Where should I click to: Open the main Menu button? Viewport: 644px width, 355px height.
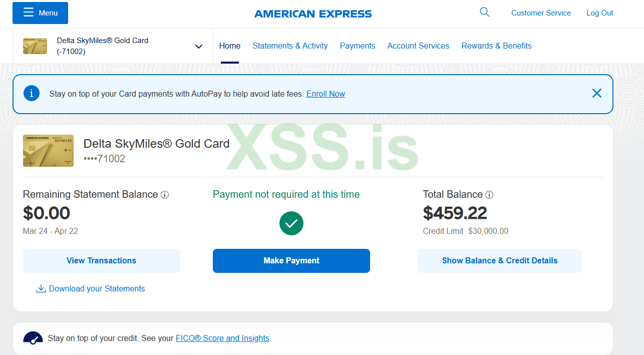tap(40, 13)
